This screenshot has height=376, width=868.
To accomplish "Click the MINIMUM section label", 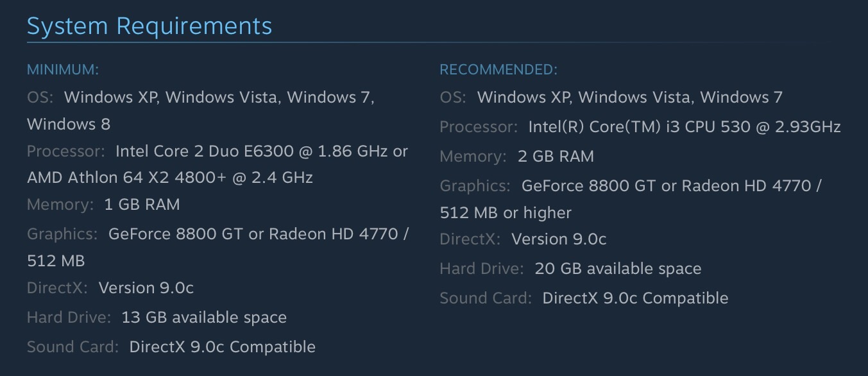I will coord(63,69).
